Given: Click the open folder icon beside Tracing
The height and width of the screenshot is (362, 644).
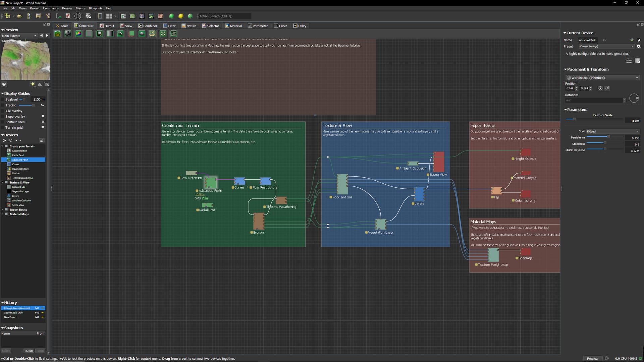Looking at the screenshot, I should click(x=43, y=105).
